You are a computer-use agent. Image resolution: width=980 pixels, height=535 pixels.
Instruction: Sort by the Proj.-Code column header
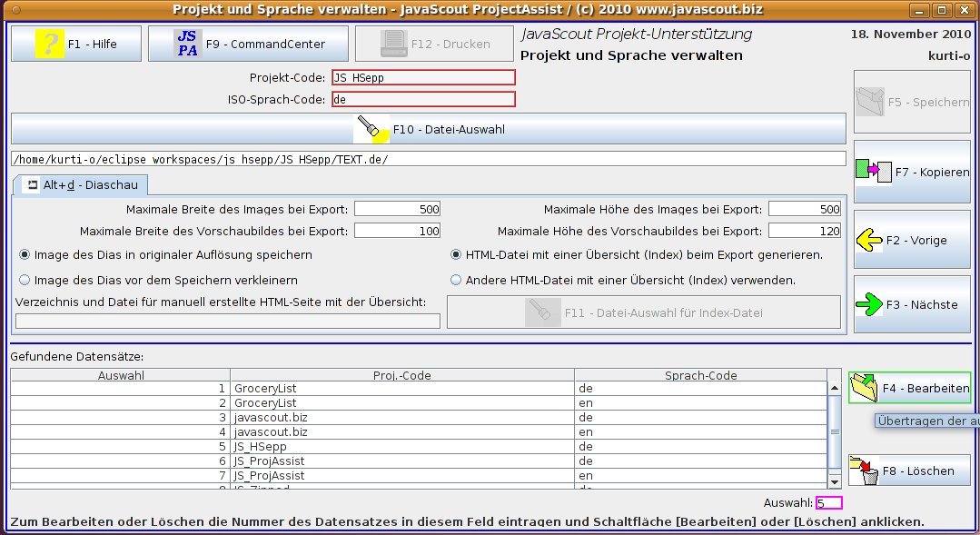pyautogui.click(x=401, y=375)
